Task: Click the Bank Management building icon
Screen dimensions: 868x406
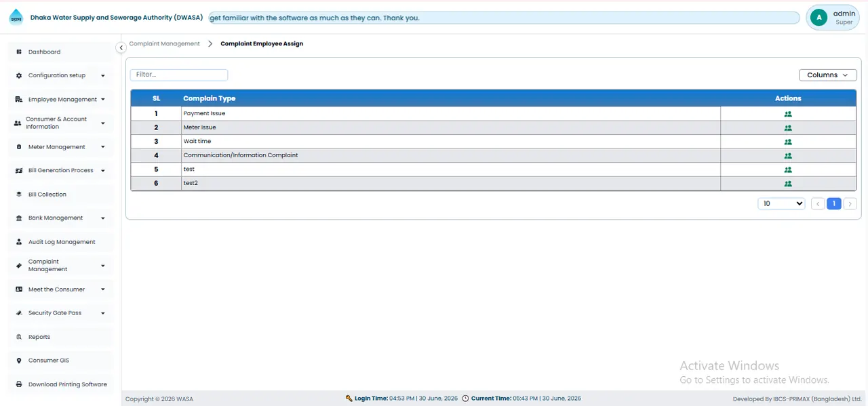Action: 19,218
